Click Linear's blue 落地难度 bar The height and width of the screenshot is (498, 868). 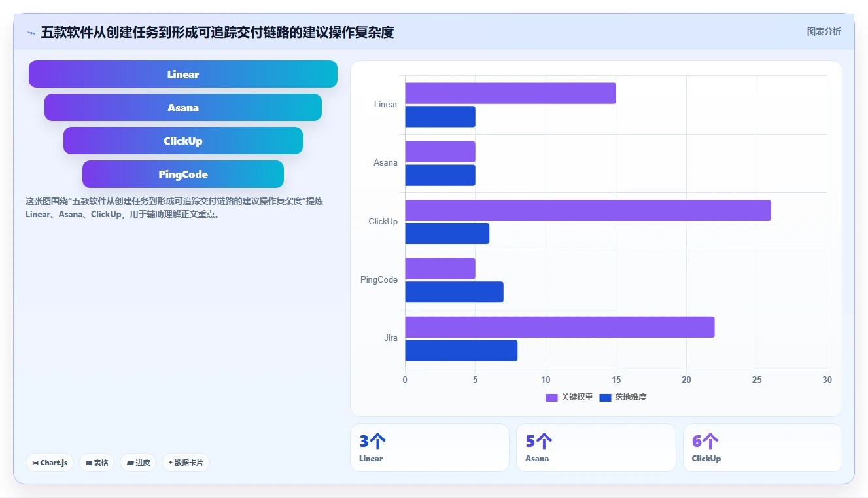[440, 116]
